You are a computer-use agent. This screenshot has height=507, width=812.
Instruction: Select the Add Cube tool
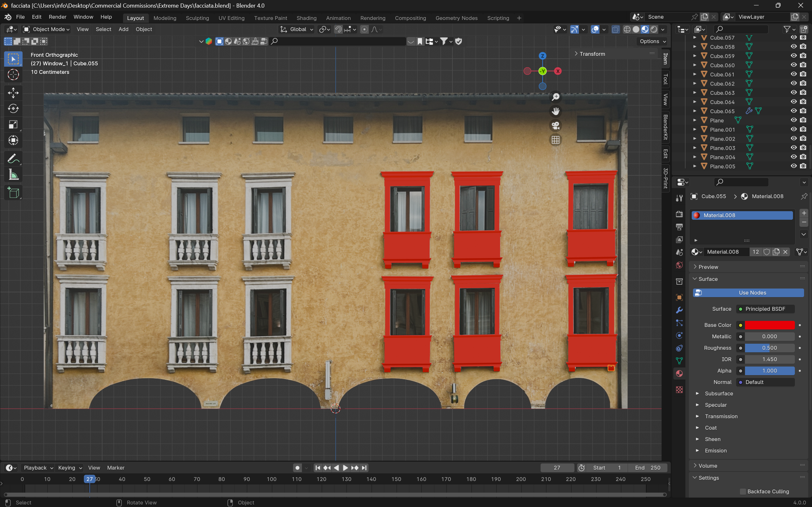pos(13,193)
